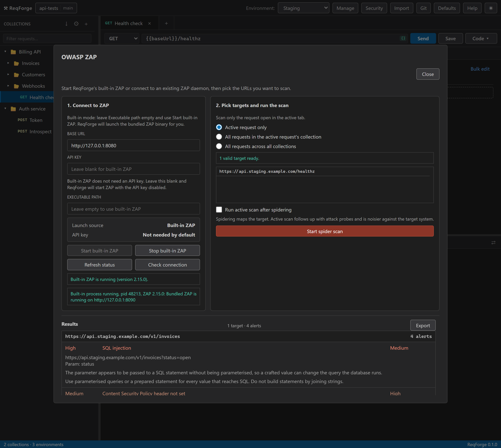Open the Help menu
501x448 pixels.
tap(472, 8)
